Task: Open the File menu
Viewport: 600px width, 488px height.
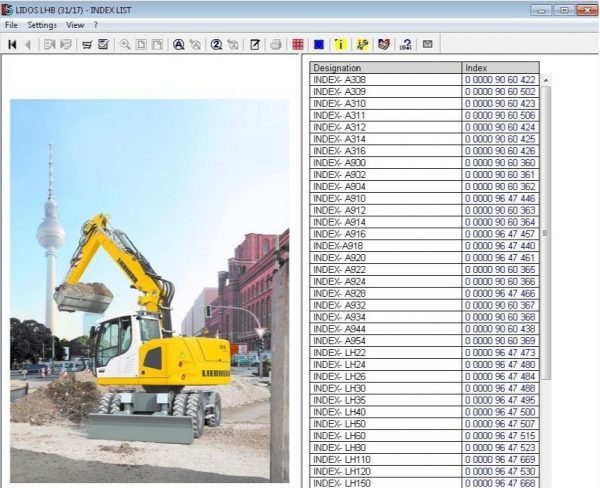Action: 11,25
